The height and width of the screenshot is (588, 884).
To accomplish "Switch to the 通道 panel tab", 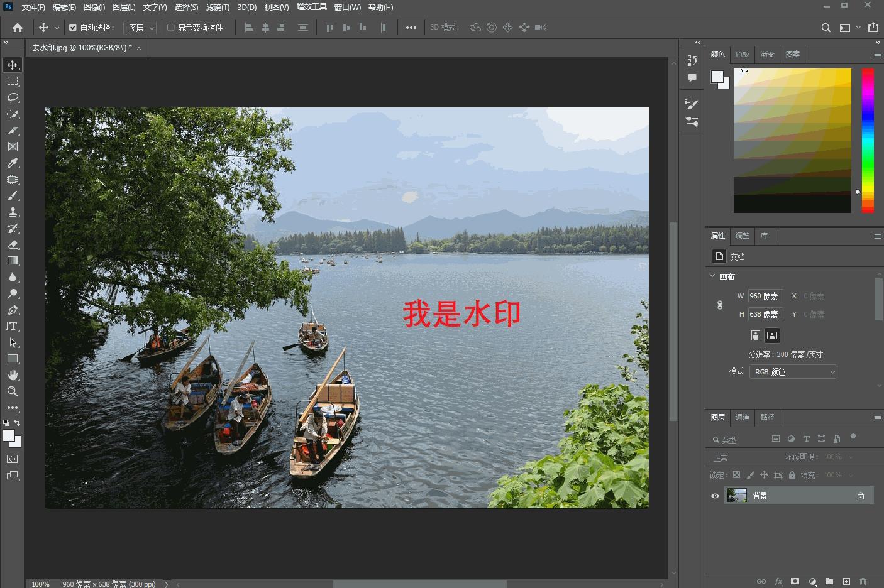I will point(743,417).
